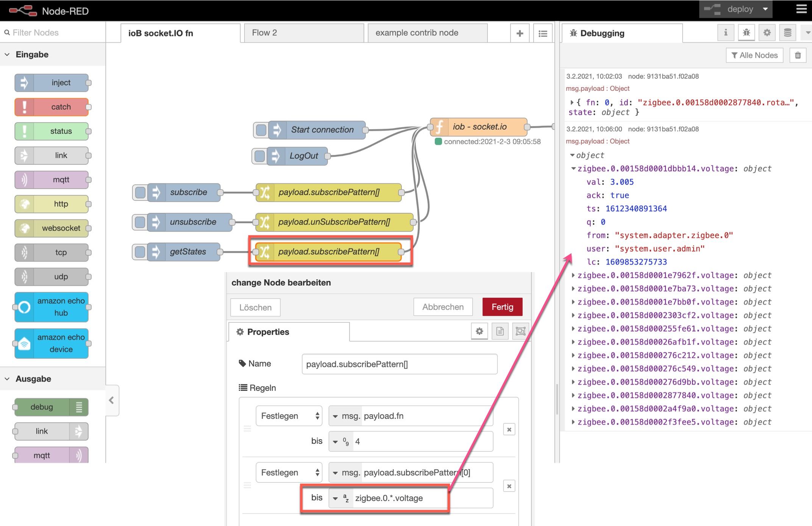Open number type selector for value 4
Screen dimensions: 812x526
[340, 441]
